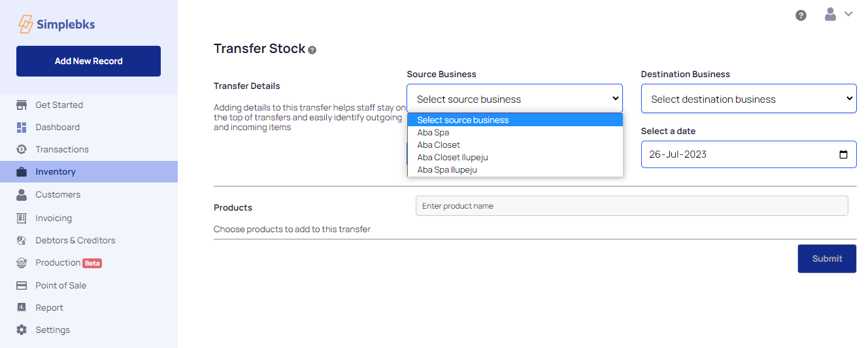Click the Get Started store icon
This screenshot has width=868, height=348.
[22, 105]
